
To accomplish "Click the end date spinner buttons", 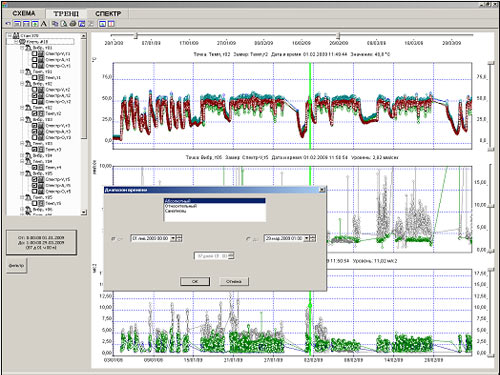I will click(313, 238).
